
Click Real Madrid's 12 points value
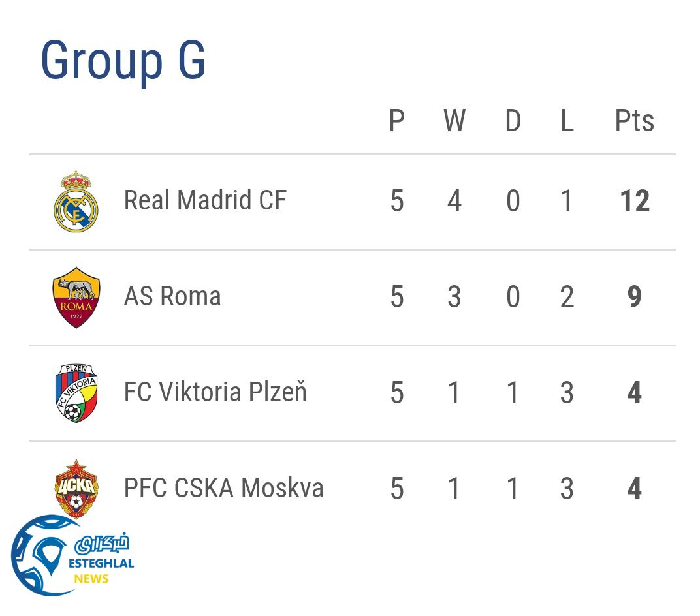[x=635, y=202]
